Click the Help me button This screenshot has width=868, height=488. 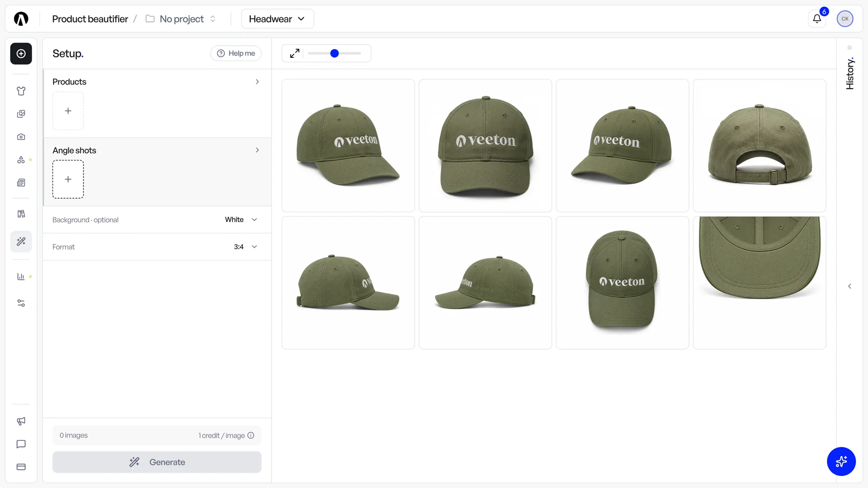tap(236, 54)
